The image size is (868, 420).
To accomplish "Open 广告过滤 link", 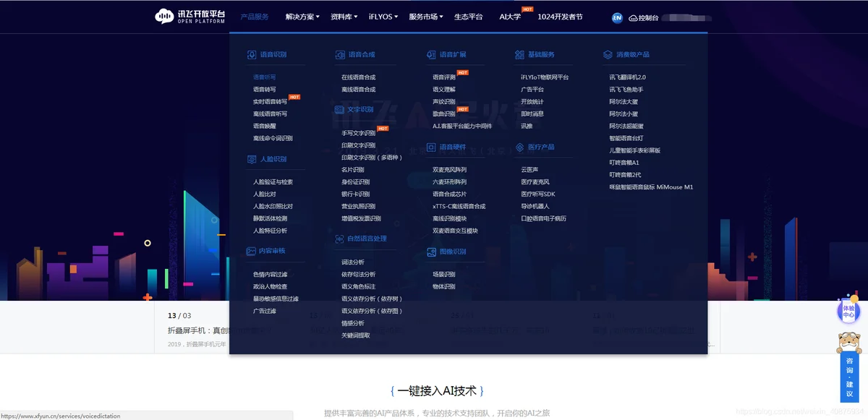I will pyautogui.click(x=264, y=311).
